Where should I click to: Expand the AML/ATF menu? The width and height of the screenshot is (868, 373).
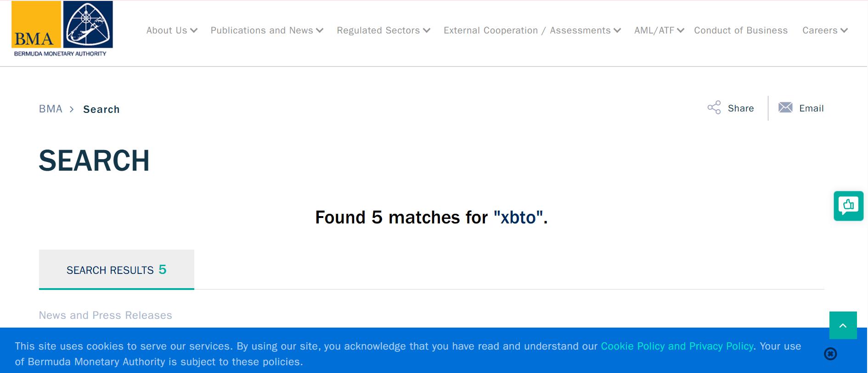click(659, 30)
